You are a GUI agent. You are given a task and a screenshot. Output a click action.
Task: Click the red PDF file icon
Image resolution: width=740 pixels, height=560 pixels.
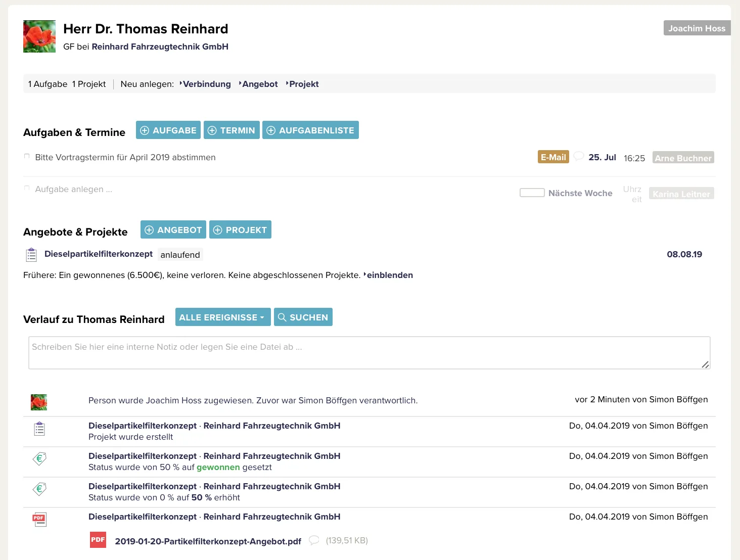(x=98, y=540)
